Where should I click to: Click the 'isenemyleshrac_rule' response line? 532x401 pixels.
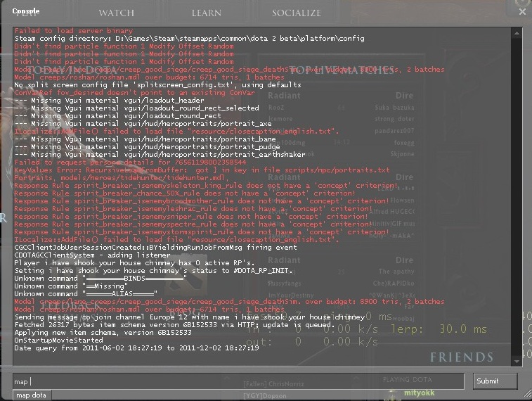coord(193,209)
